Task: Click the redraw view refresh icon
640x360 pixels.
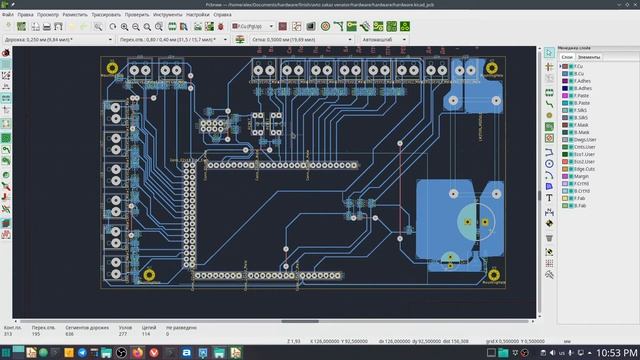Action: click(113, 27)
